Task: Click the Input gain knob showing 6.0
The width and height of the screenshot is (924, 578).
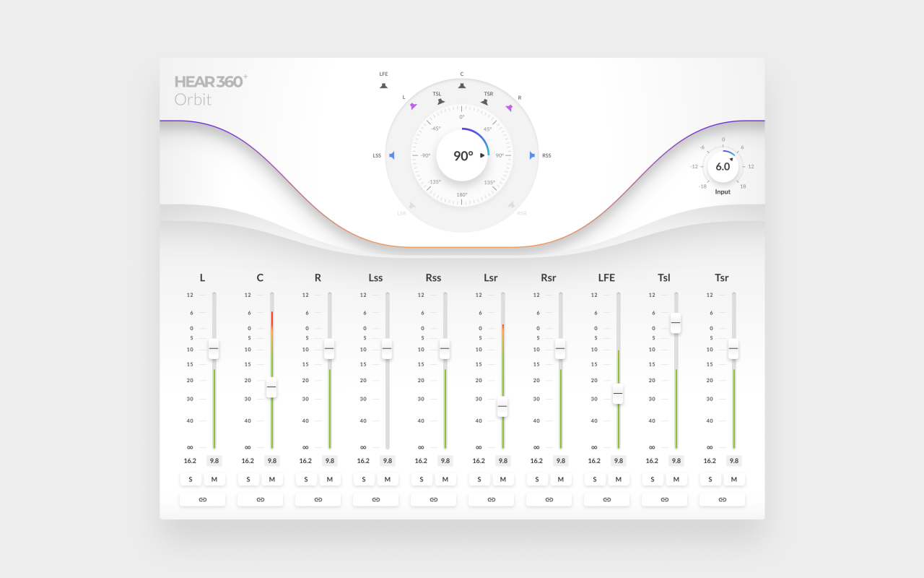Action: point(723,166)
